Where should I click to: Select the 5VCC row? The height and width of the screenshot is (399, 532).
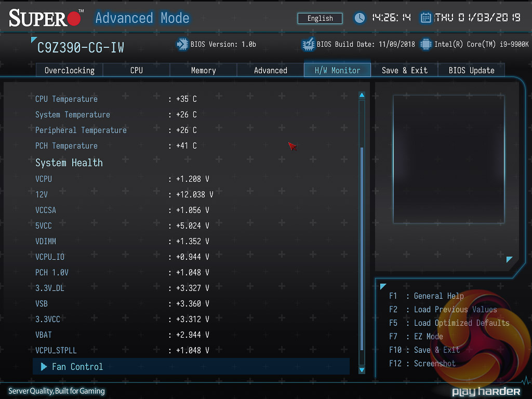tap(191, 225)
